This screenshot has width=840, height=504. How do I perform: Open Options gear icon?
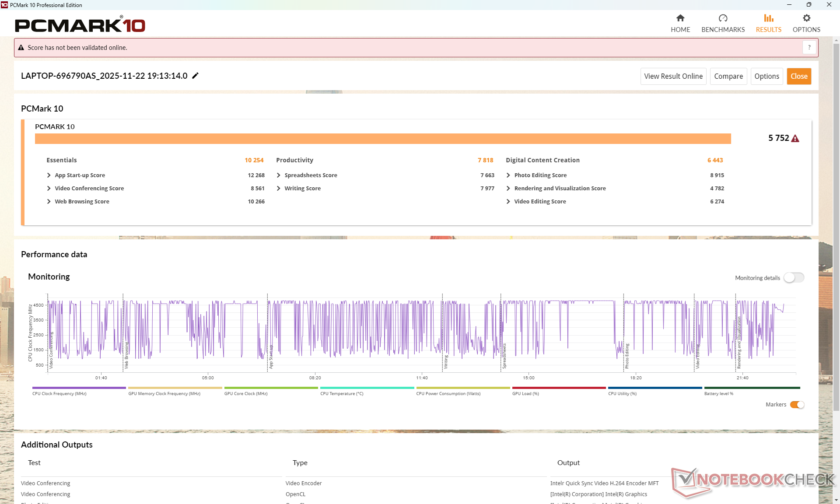coord(806,18)
